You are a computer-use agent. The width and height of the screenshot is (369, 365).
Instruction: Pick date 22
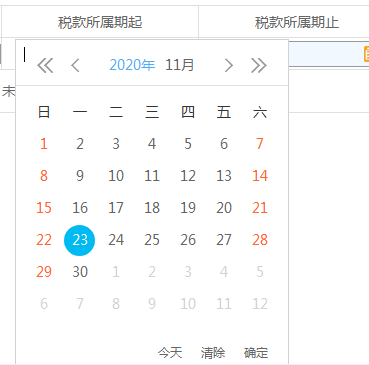(44, 240)
